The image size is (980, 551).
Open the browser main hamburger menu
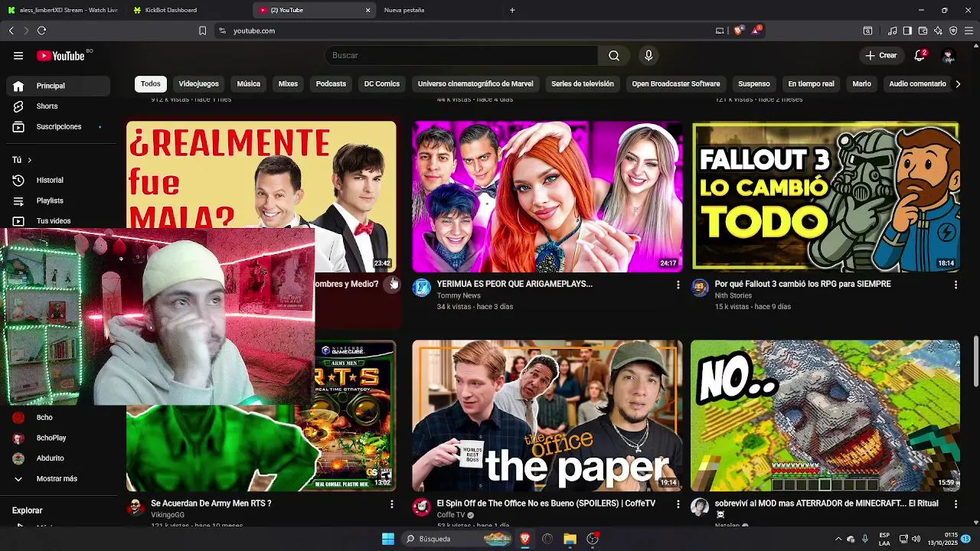tap(969, 31)
